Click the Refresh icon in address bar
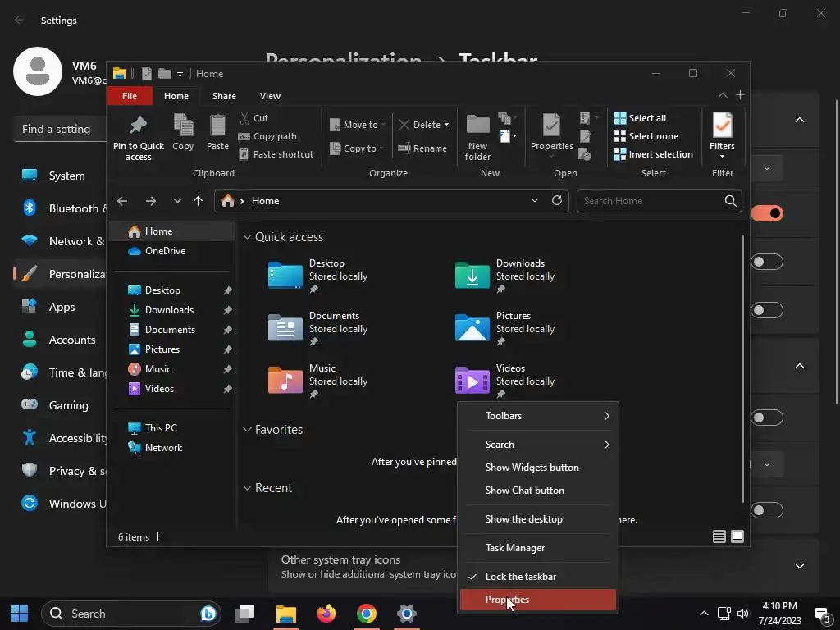Screen dimensions: 840x630 tap(557, 200)
